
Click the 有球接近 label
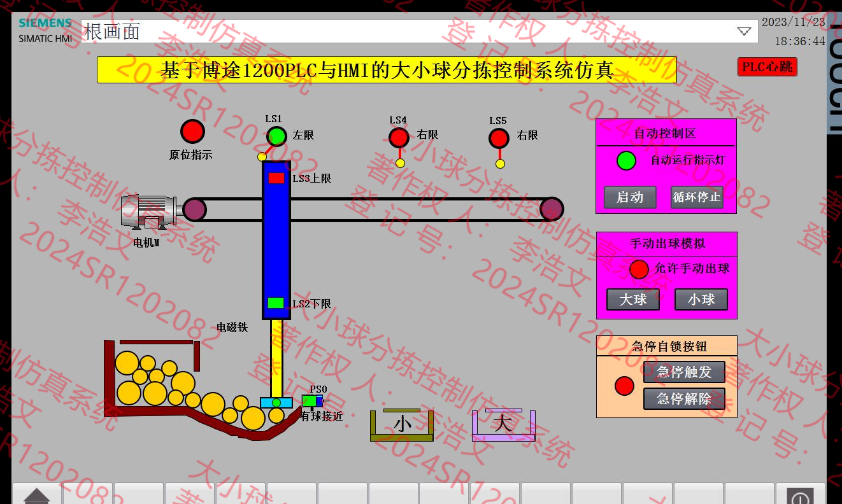point(322,416)
